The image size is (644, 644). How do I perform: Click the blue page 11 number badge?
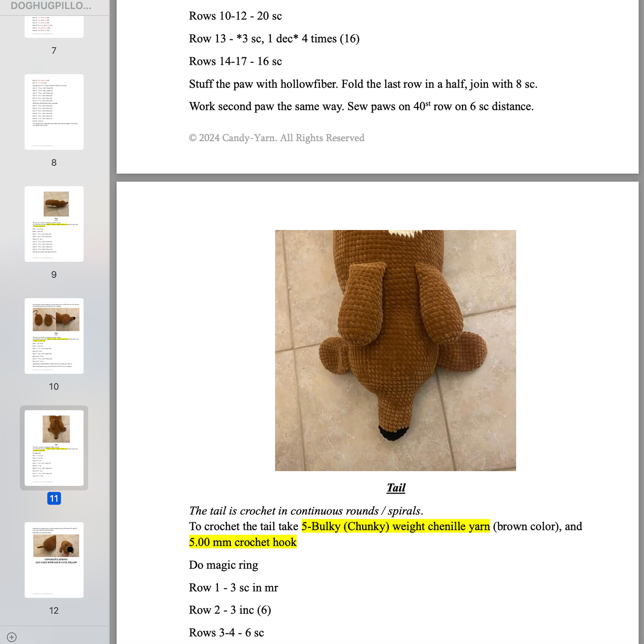point(54,499)
